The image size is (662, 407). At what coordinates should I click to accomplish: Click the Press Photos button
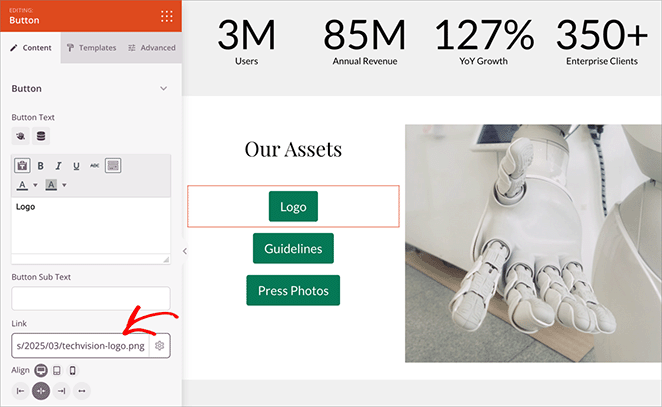293,290
